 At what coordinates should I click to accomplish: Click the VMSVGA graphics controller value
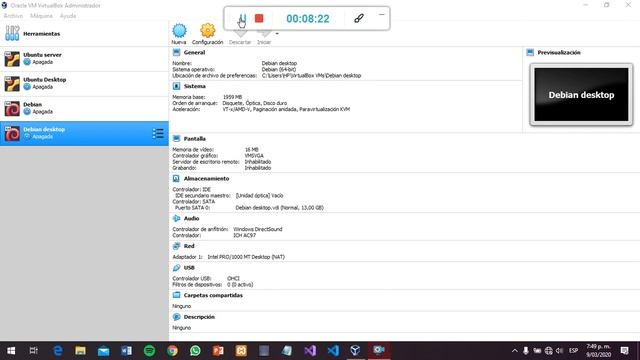[254, 156]
